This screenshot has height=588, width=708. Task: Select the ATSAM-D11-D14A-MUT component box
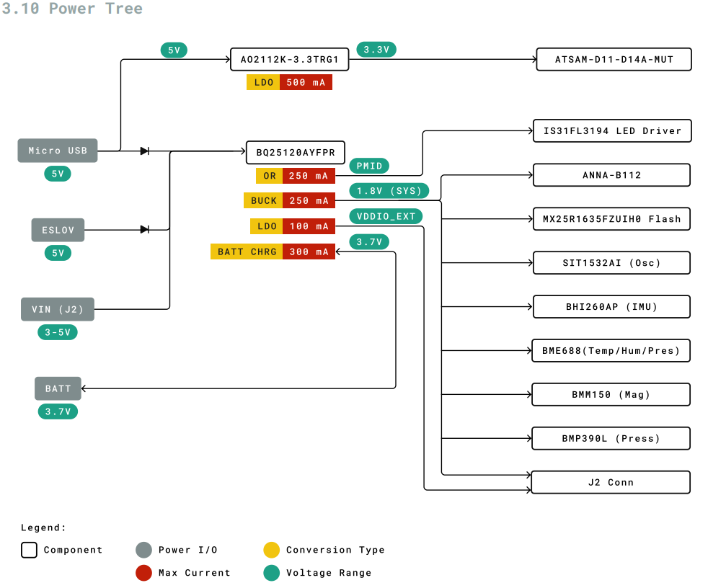pyautogui.click(x=614, y=59)
